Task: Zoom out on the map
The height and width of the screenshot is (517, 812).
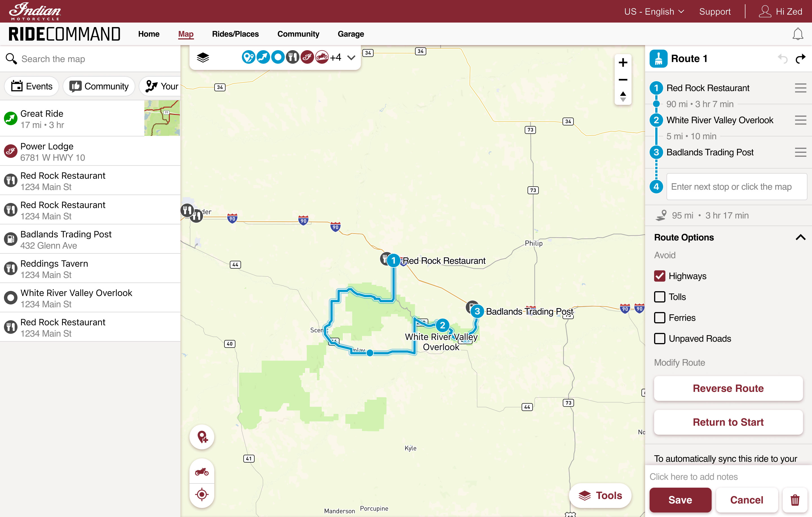Action: pyautogui.click(x=623, y=80)
